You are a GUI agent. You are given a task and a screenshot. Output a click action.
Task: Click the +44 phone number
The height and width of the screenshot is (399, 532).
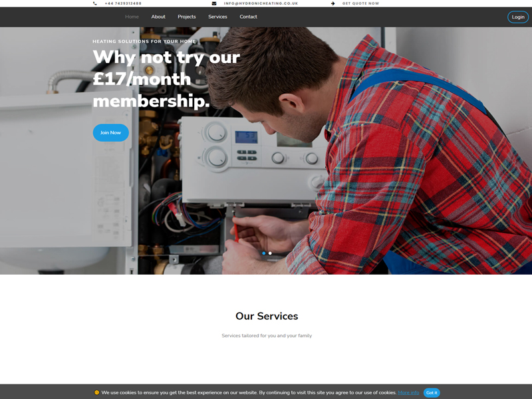pyautogui.click(x=123, y=3)
